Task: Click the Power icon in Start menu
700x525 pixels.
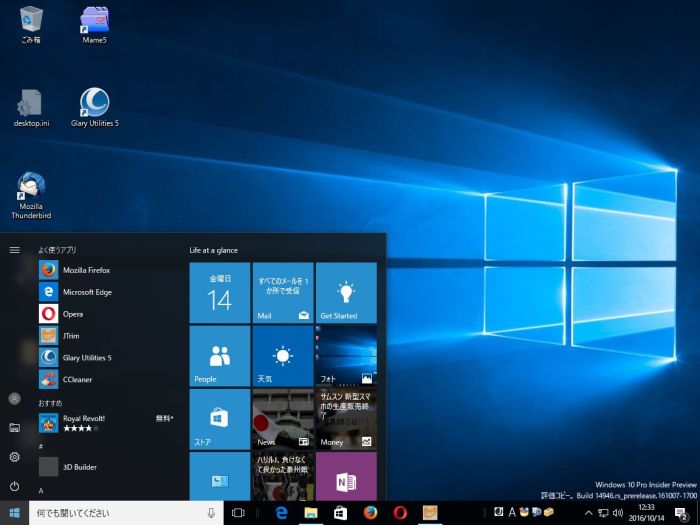Action: pyautogui.click(x=14, y=486)
